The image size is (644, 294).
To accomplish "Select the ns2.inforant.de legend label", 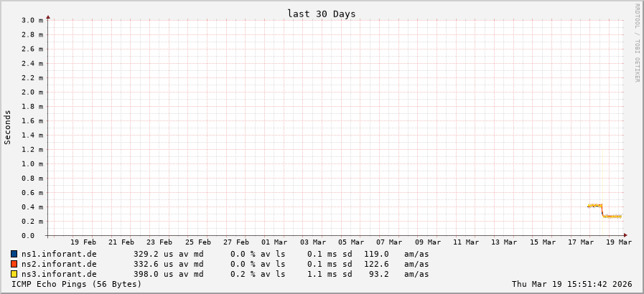I will pyautogui.click(x=59, y=264).
